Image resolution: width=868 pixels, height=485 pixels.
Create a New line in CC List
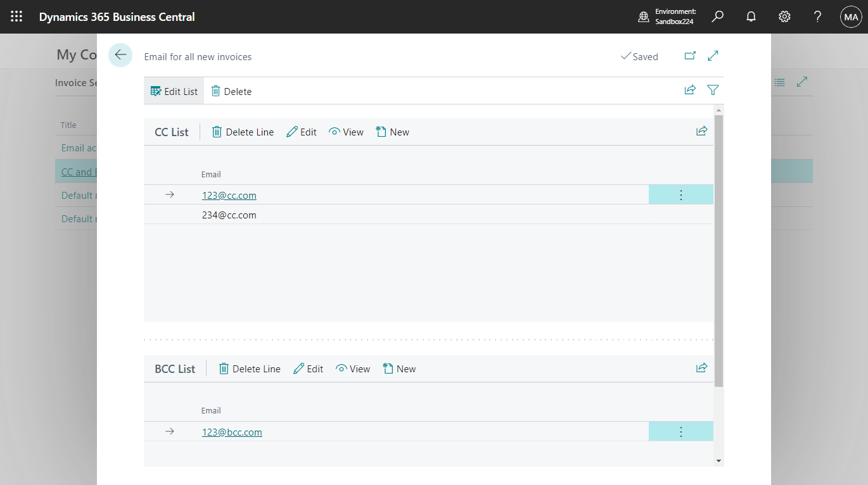pos(392,132)
